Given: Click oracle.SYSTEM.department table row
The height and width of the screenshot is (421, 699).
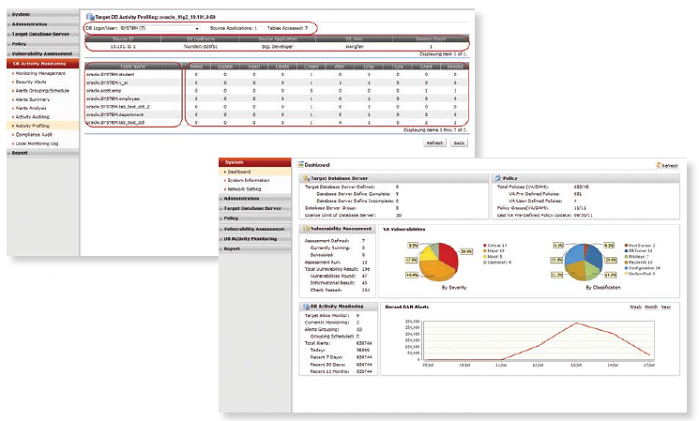Looking at the screenshot, I should [x=277, y=115].
